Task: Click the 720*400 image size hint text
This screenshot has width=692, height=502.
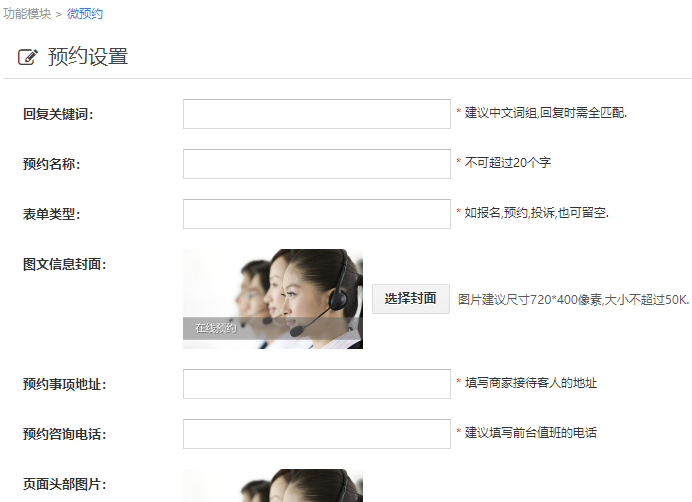Action: (x=573, y=299)
